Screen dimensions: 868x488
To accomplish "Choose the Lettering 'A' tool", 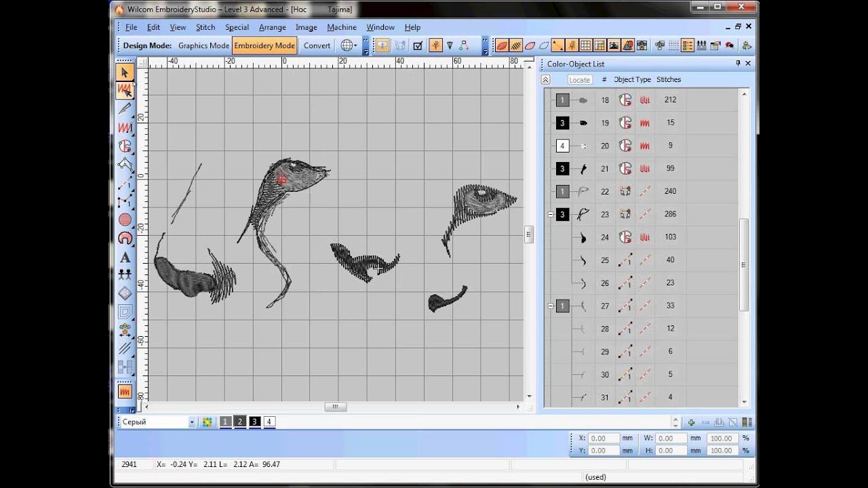I will pyautogui.click(x=125, y=258).
